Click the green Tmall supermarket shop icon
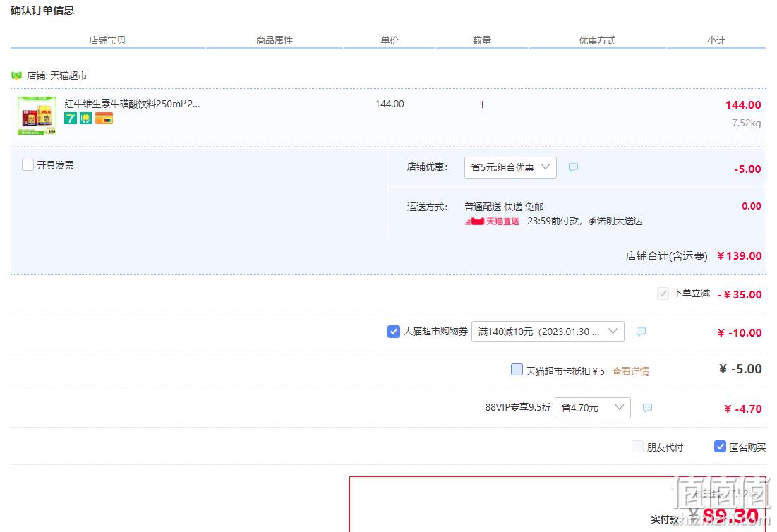This screenshot has width=777, height=532. [16, 75]
